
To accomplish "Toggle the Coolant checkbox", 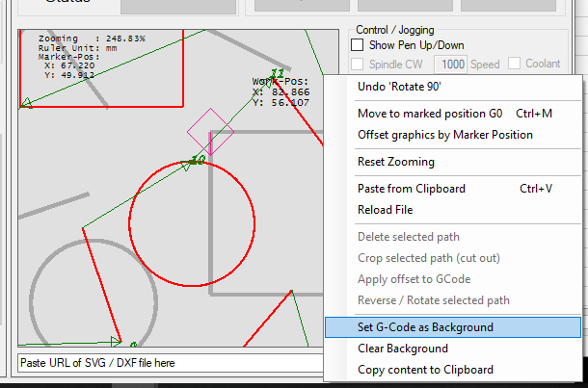I will tap(515, 64).
